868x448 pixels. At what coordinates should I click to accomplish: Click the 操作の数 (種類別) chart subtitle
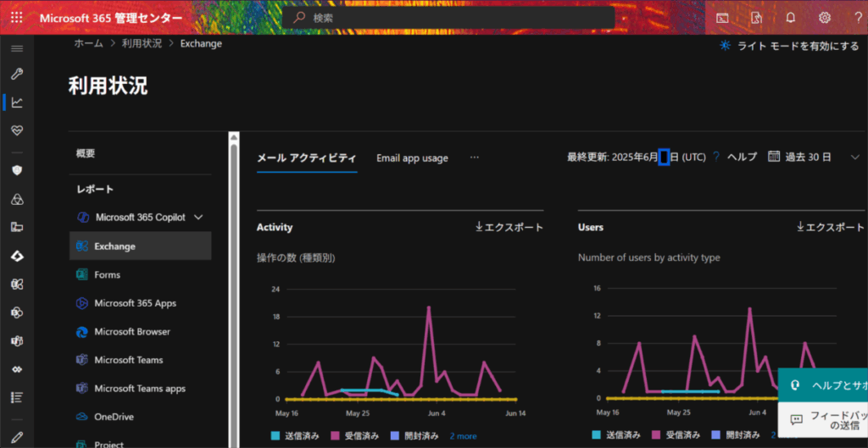(x=296, y=257)
